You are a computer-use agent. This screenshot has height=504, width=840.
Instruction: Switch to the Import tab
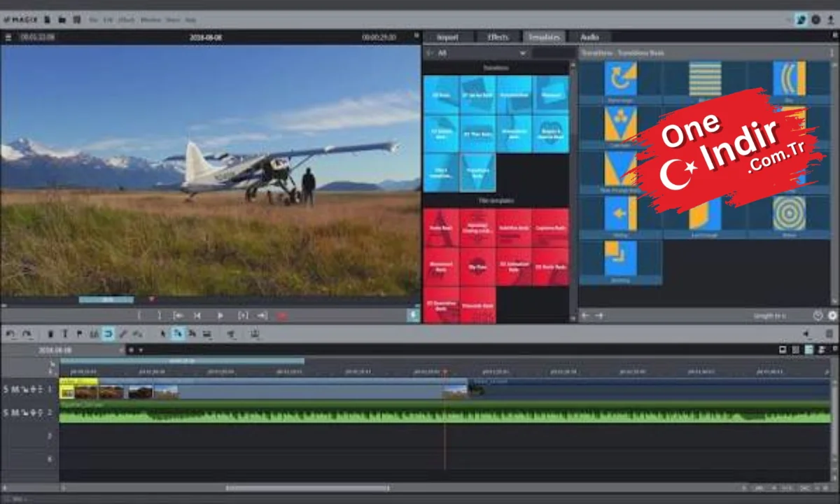447,37
